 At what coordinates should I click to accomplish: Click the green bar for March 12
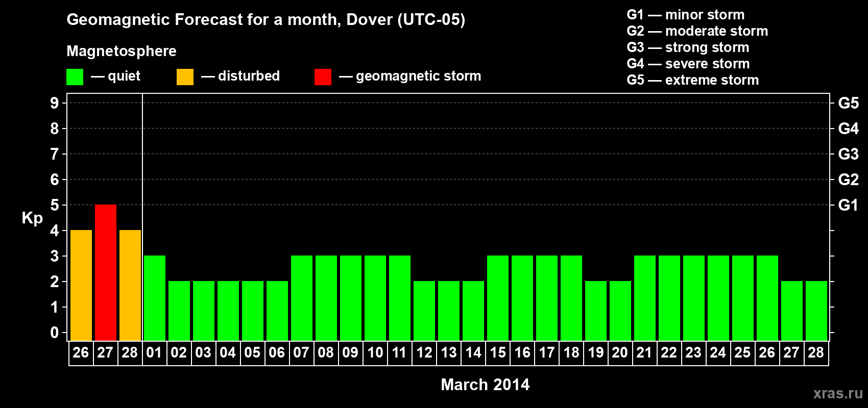(424, 311)
